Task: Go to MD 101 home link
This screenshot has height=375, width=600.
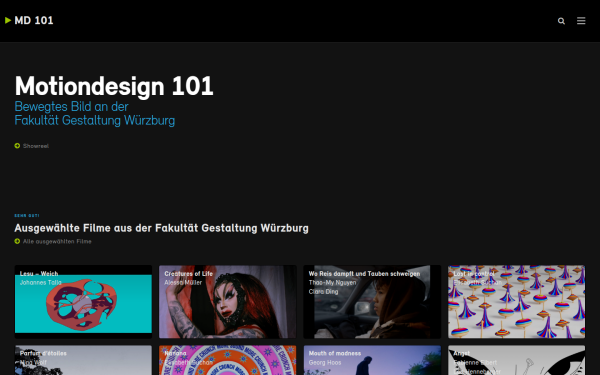Action: pos(34,20)
